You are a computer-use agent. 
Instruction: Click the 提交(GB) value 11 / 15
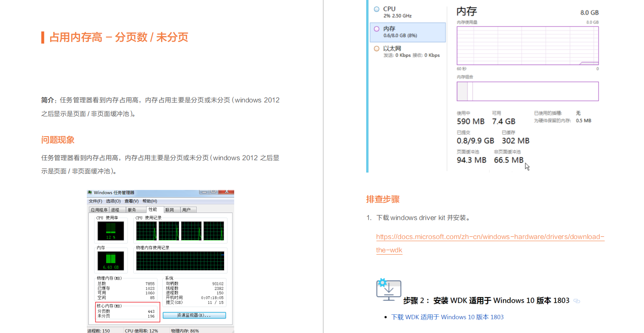coord(216,302)
